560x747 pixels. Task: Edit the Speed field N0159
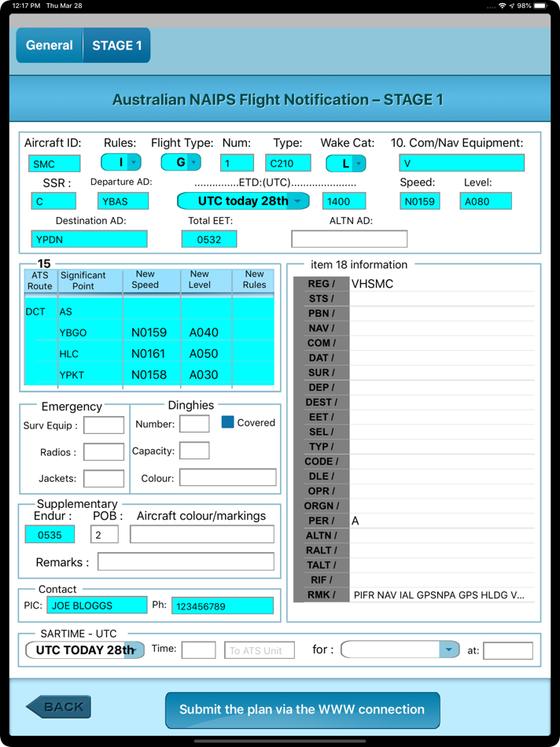point(420,201)
